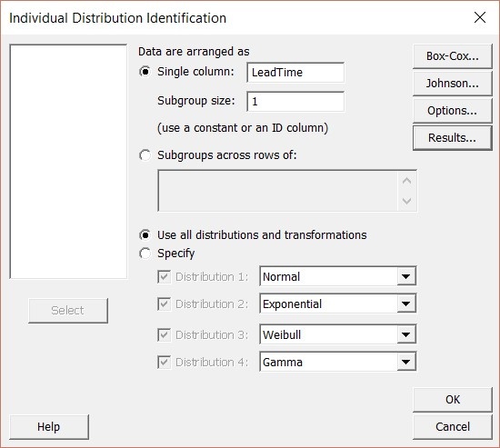Screen dimensions: 500x448
Task: Click the Cancel button
Action: (453, 427)
